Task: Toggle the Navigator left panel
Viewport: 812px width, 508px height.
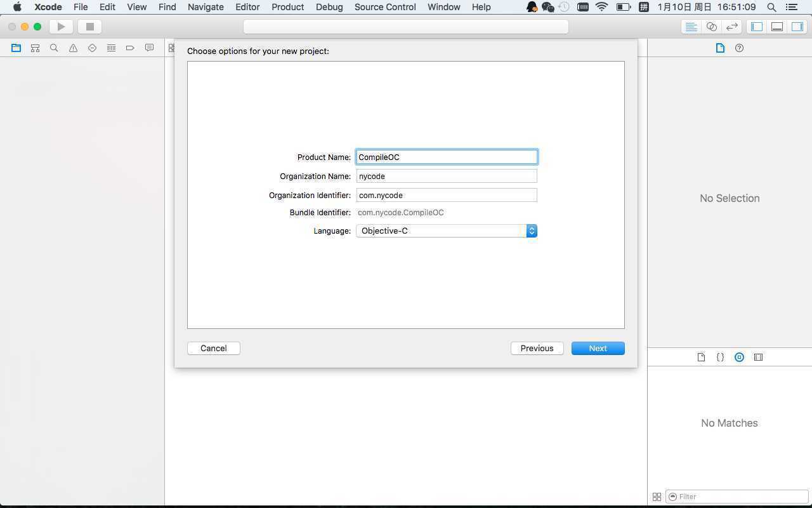Action: [757, 27]
